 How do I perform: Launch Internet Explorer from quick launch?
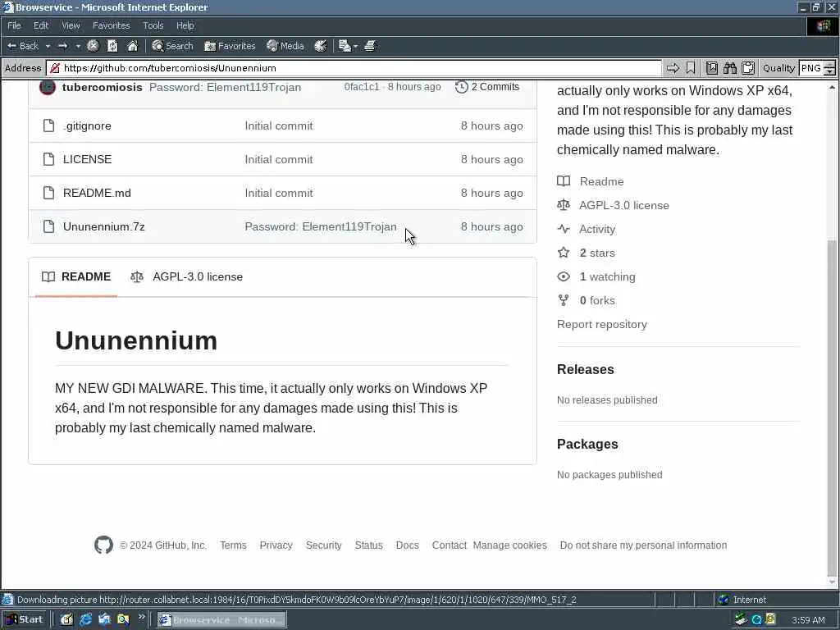point(85,620)
